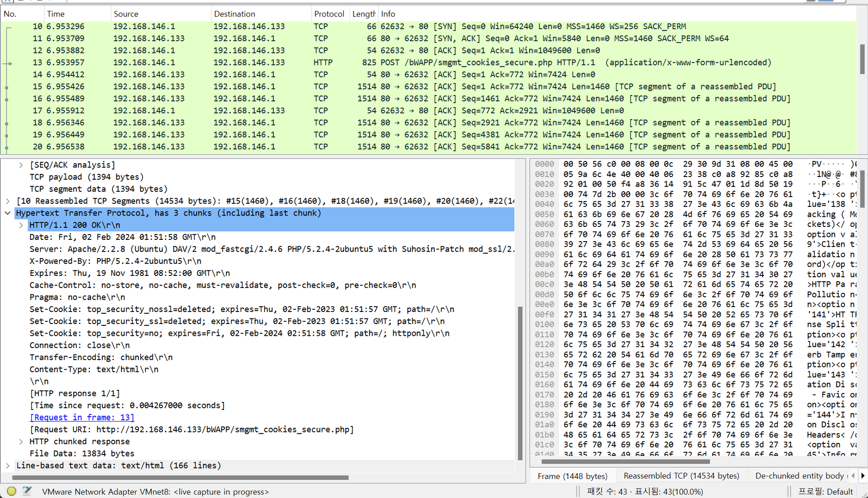This screenshot has width=868, height=498.
Task: Select the Set-Cookie top_security=no line
Action: (240, 333)
